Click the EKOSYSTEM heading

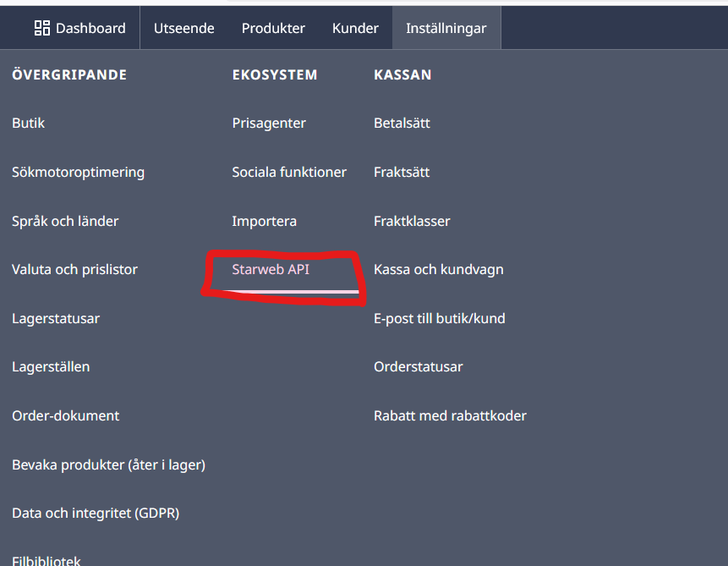coord(275,74)
